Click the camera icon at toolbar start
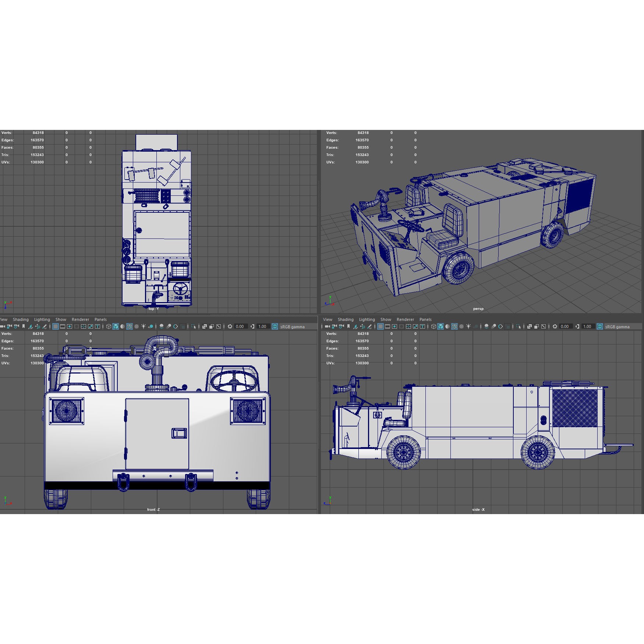644x644 pixels. [326, 327]
